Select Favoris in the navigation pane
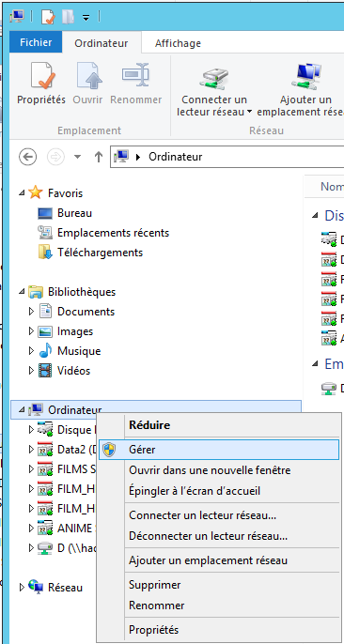The width and height of the screenshot is (344, 644). (x=65, y=193)
